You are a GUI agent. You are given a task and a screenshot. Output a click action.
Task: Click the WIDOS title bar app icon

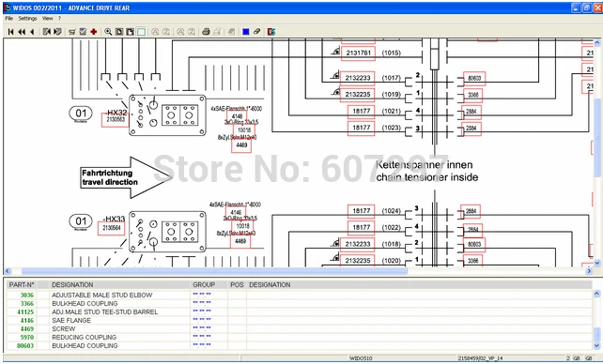pos(7,8)
